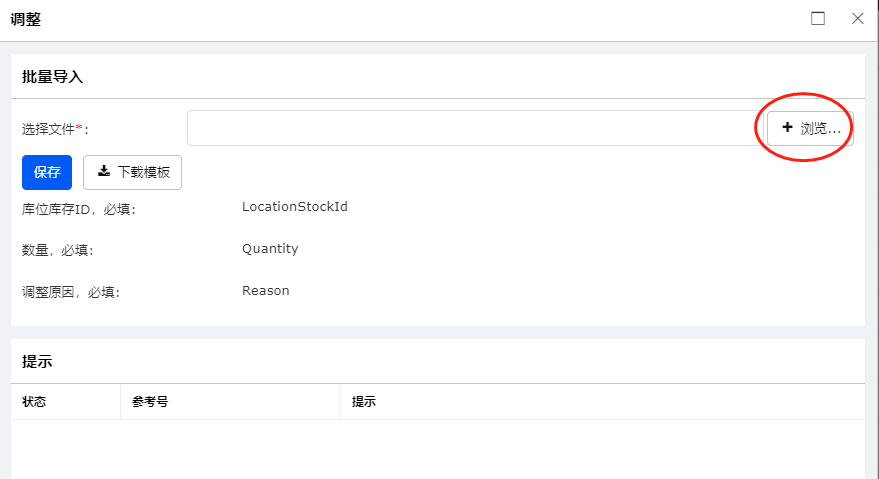Click the 数量，必填 label
Image resolution: width=879 pixels, height=479 pixels.
(57, 250)
